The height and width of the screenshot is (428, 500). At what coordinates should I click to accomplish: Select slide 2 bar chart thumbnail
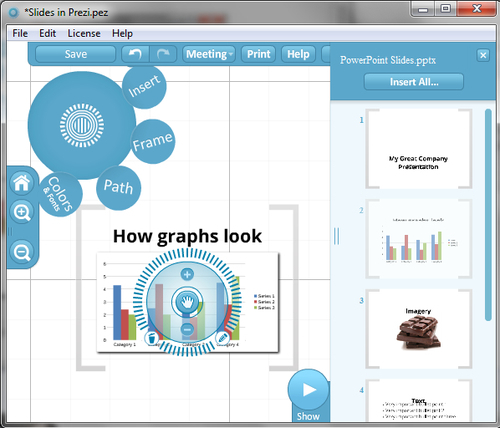419,239
